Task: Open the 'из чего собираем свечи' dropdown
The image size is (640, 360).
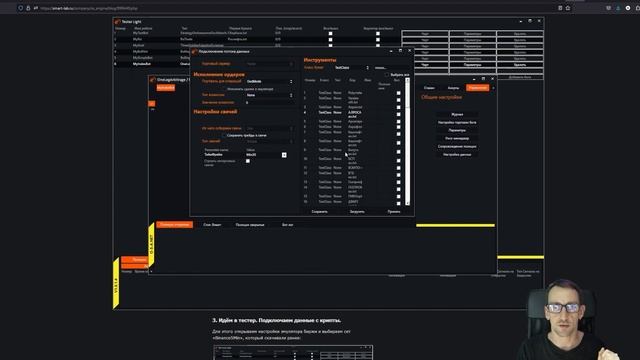Action: click(269, 129)
